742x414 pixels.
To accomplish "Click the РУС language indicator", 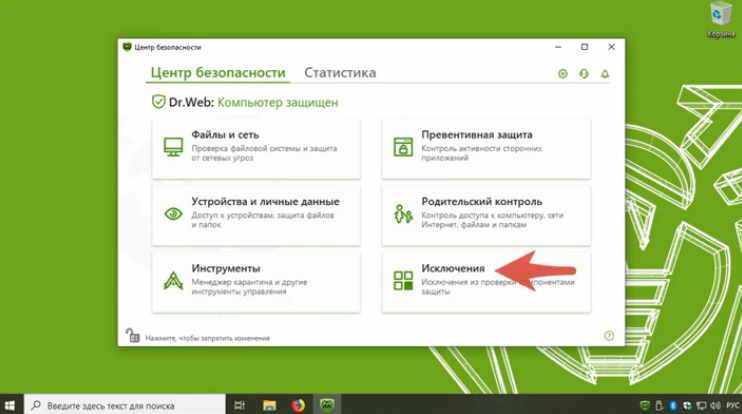I will (x=733, y=405).
